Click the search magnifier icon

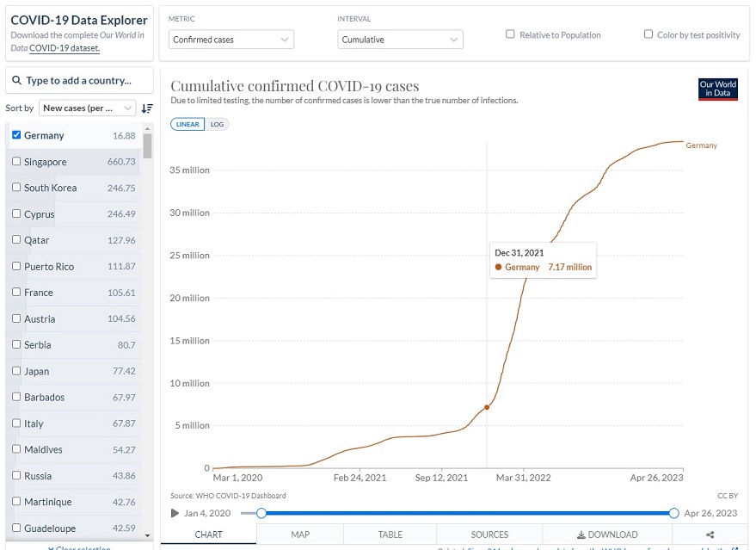17,81
